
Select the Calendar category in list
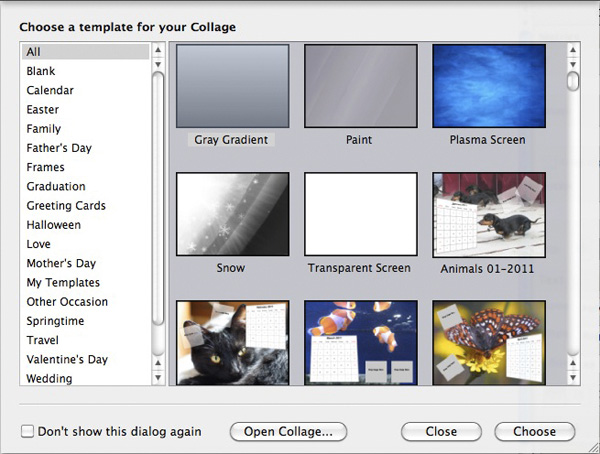[x=50, y=90]
